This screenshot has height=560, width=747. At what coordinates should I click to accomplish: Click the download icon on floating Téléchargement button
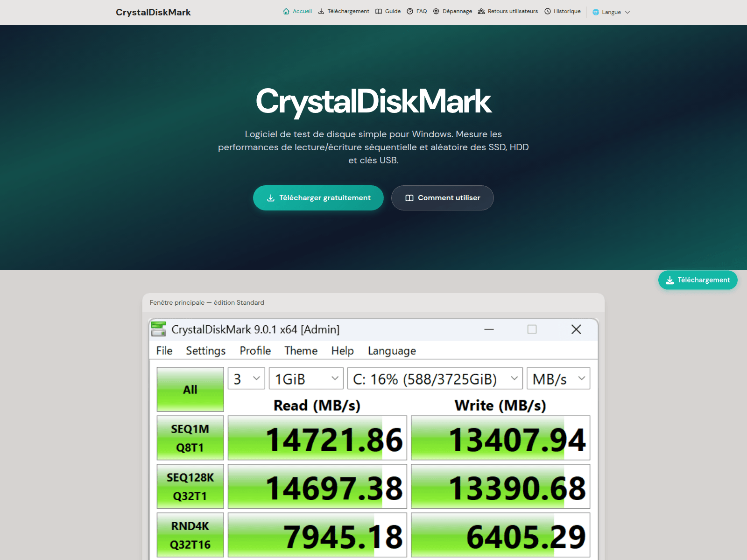(670, 280)
